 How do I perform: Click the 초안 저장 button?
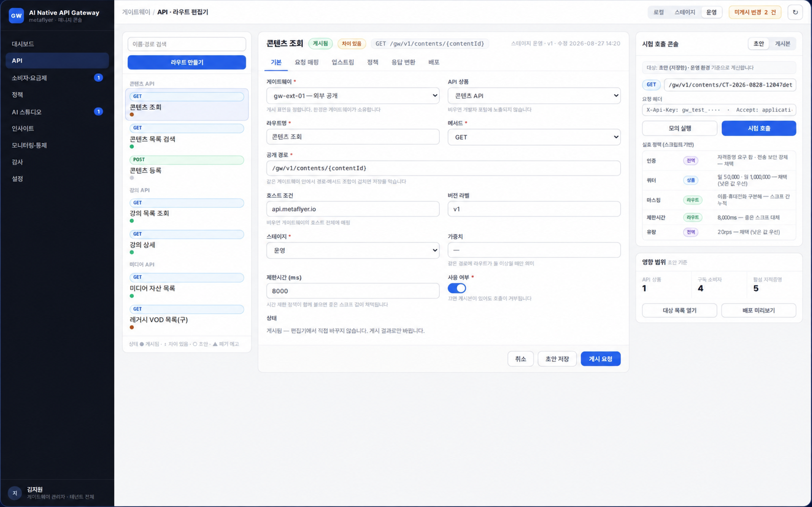pos(557,359)
